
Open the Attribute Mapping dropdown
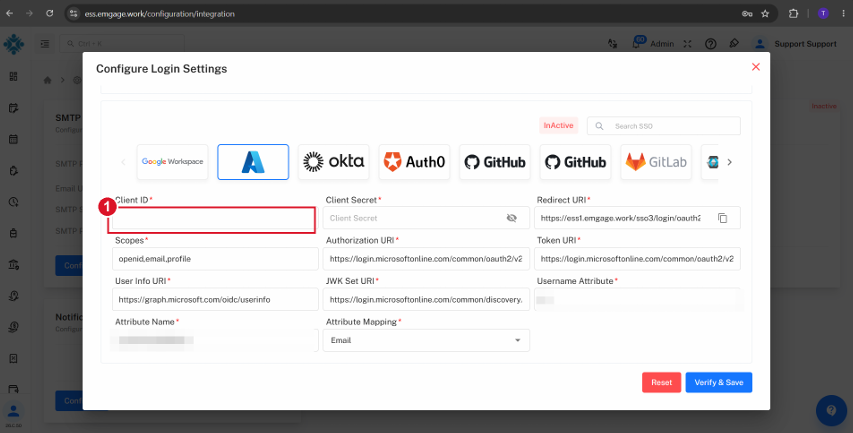click(x=426, y=340)
